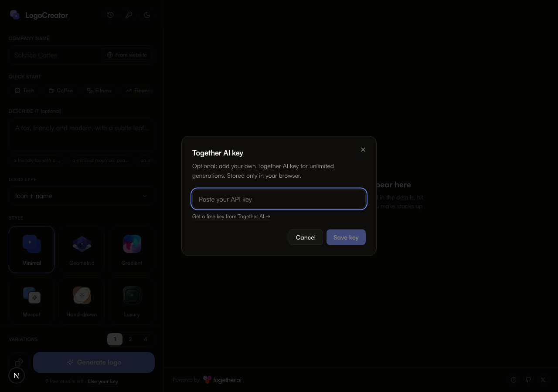This screenshot has height=392, width=558.
Task: Set variations to 1
Action: 115,339
